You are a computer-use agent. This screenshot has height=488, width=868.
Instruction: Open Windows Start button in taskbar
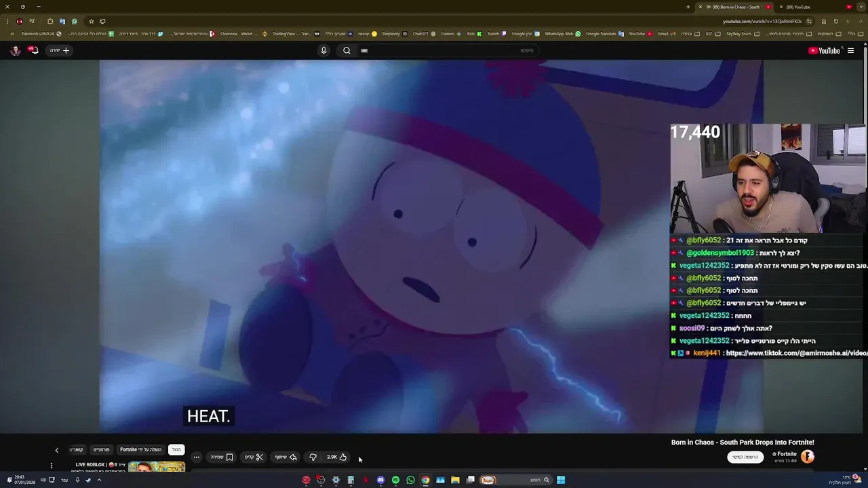coord(561,480)
